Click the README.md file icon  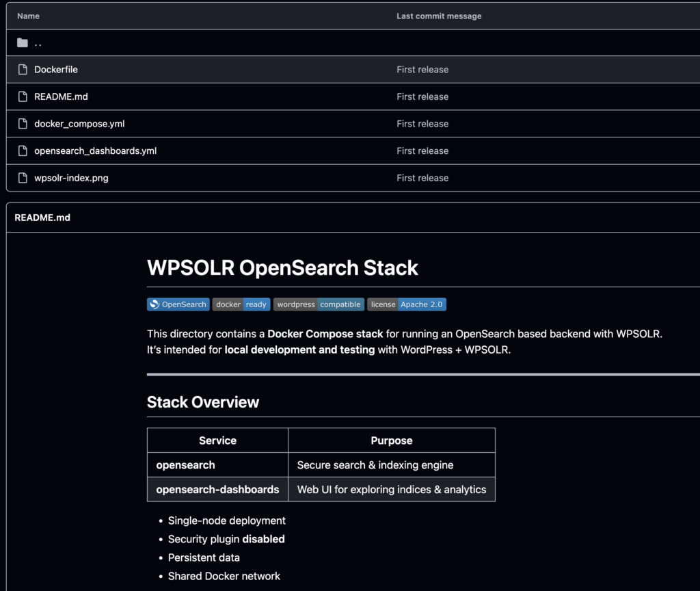(23, 96)
